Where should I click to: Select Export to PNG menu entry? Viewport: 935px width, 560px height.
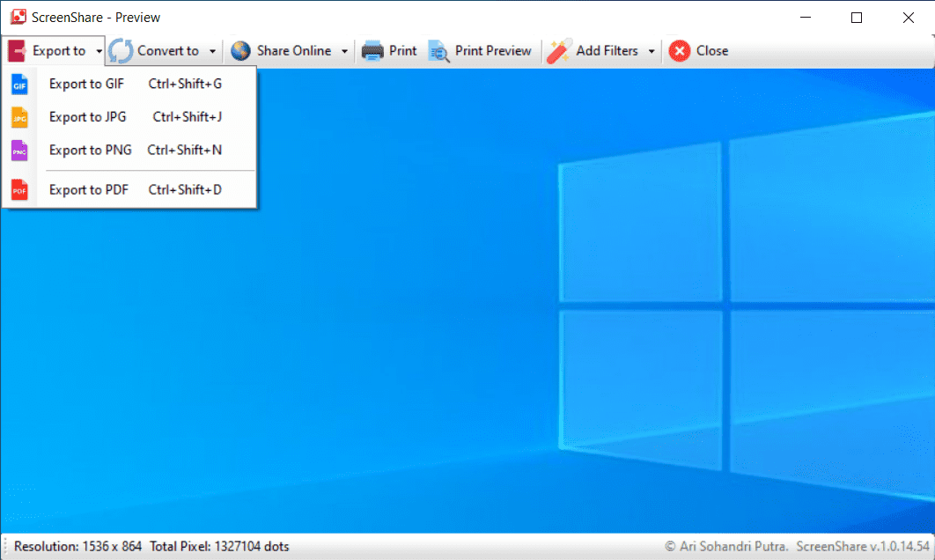pyautogui.click(x=129, y=150)
